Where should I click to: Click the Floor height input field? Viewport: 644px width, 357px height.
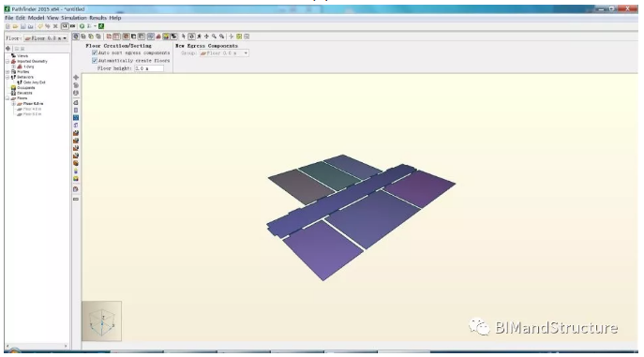click(149, 68)
